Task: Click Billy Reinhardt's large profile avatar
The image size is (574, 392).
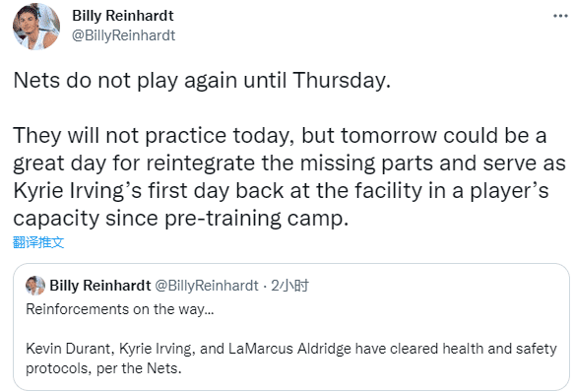Action: tap(36, 27)
